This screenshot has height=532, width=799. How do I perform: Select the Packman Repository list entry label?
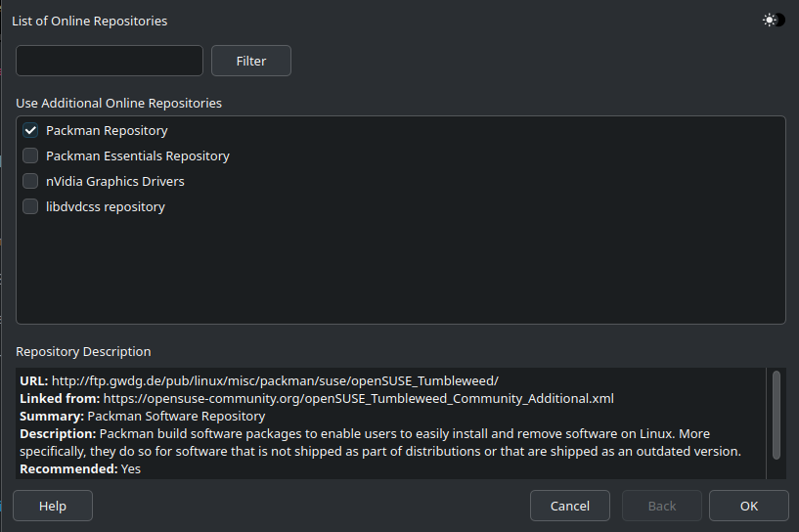[x=107, y=130]
